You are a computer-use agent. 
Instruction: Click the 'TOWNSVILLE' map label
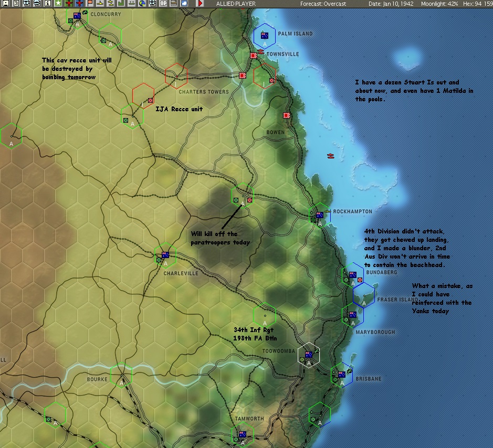[x=282, y=54]
